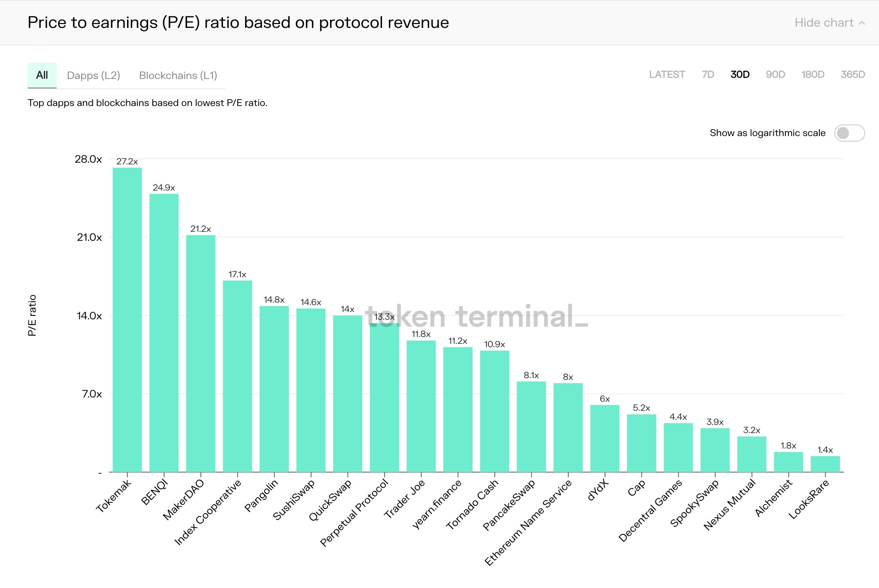Click the chart title about P/E ratio
879x588 pixels.
point(238,23)
